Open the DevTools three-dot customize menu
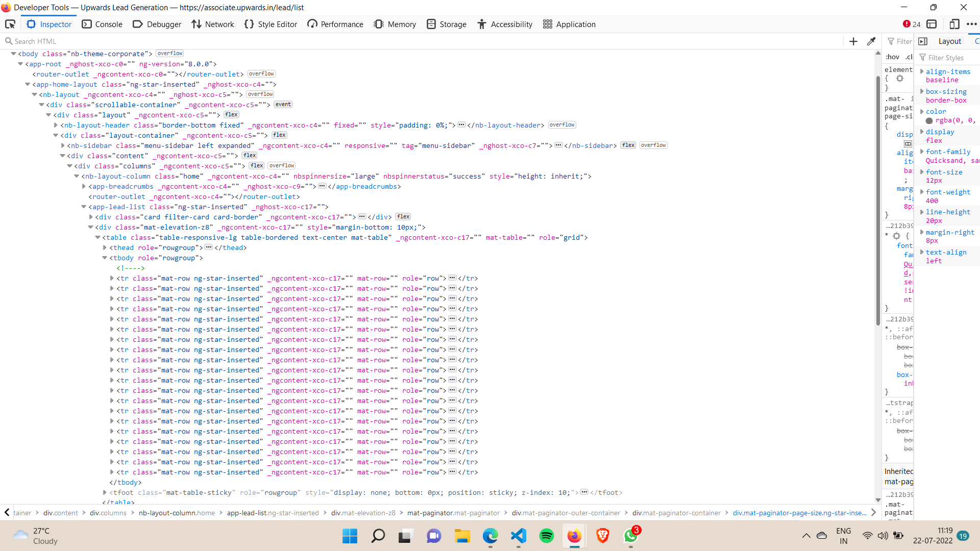980x551 pixels. [971, 24]
